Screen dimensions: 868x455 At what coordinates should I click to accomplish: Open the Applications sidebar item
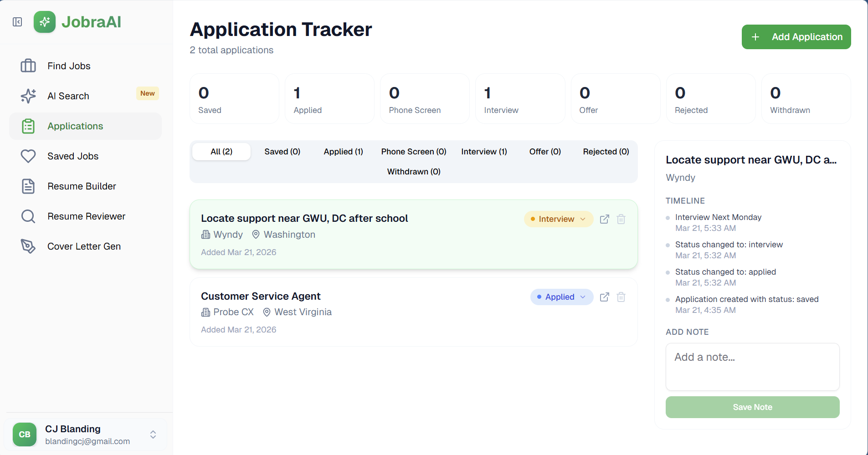86,126
